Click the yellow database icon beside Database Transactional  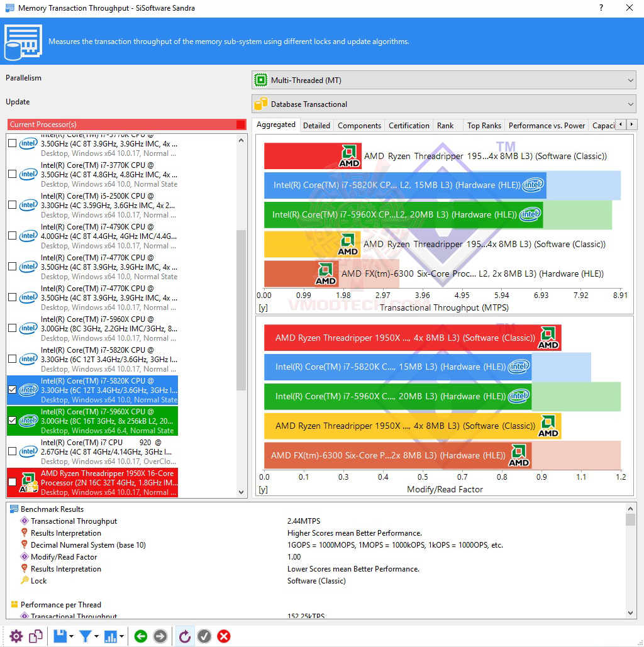[261, 104]
